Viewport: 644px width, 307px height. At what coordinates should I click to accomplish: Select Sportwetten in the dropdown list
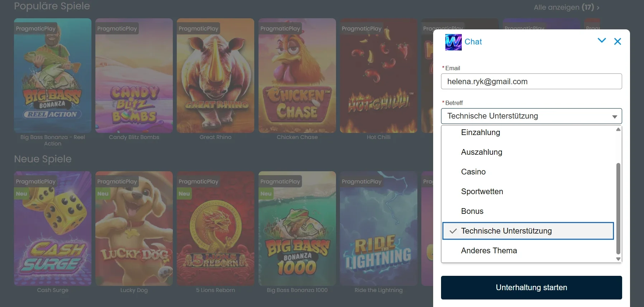pos(528,192)
